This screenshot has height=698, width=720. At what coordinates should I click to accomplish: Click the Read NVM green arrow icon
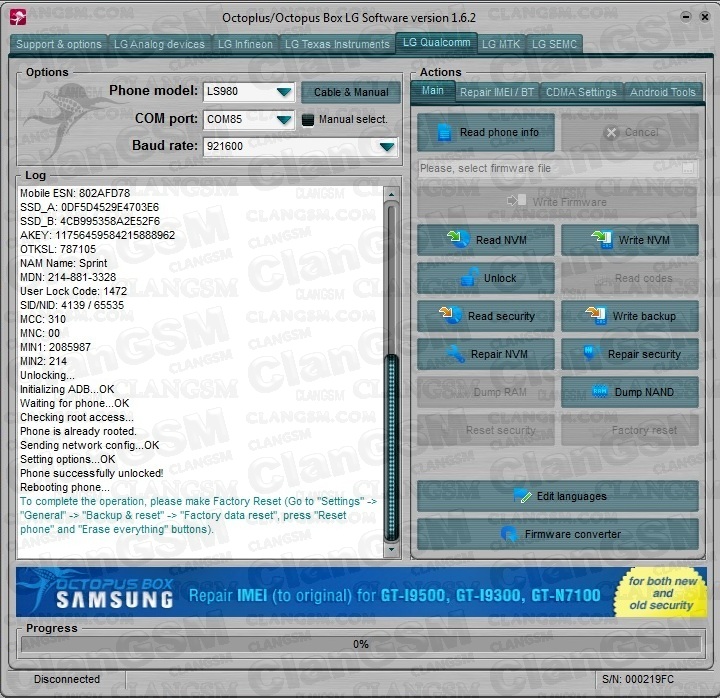[458, 239]
